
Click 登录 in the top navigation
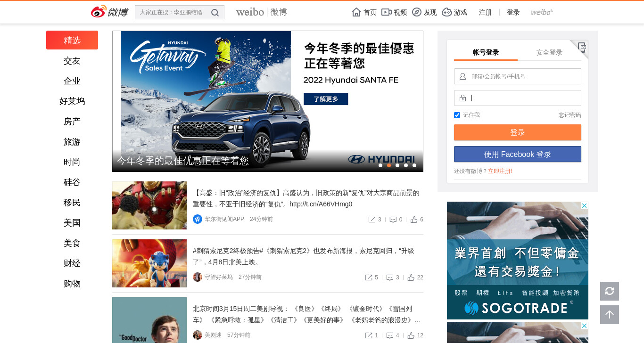[513, 12]
